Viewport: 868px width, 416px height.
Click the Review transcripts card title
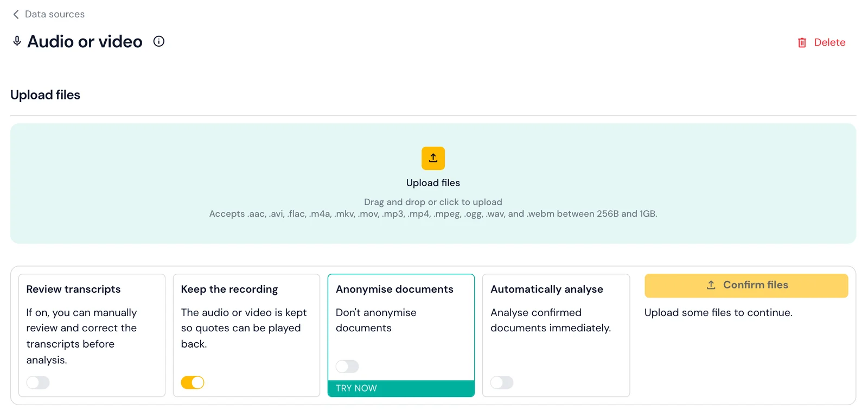point(73,289)
